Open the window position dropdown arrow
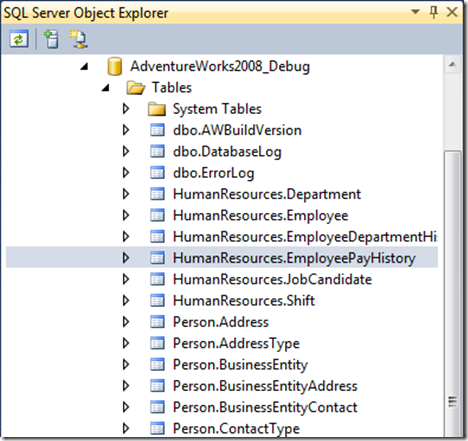The height and width of the screenshot is (441, 468). 415,12
